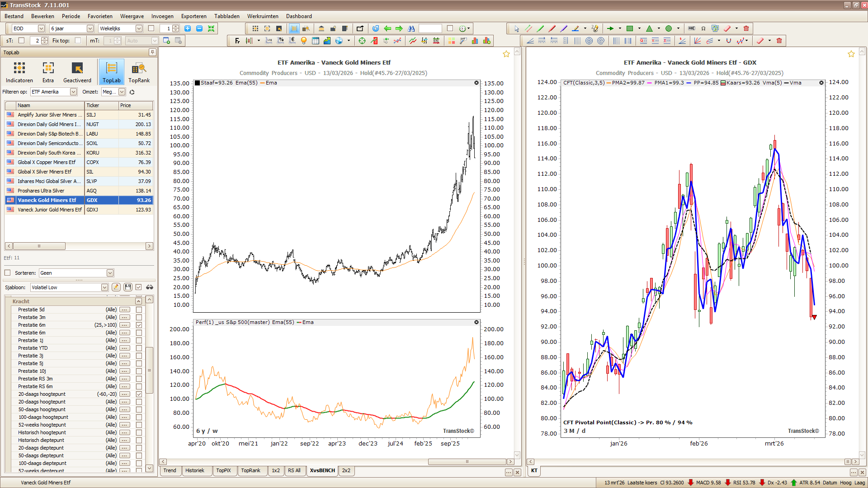Select the eraser tool on the drawing toolbar
This screenshot has width=868, height=488.
coord(726,28)
